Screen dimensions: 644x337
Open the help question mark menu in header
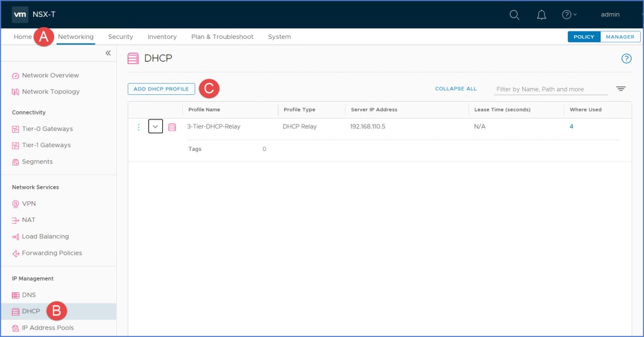[569, 14]
